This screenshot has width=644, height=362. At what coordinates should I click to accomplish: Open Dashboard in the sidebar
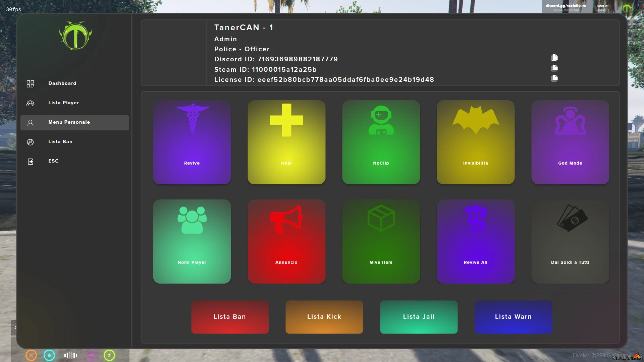click(62, 83)
